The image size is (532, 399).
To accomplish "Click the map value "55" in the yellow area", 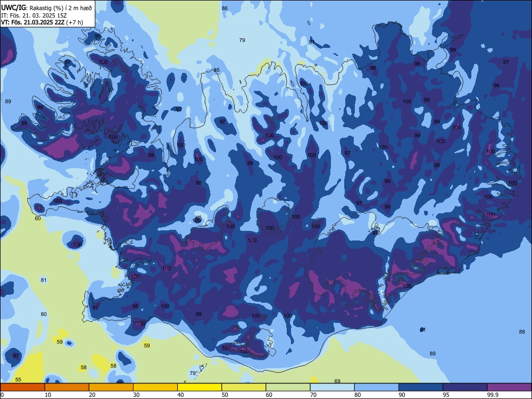I will pos(18,380).
